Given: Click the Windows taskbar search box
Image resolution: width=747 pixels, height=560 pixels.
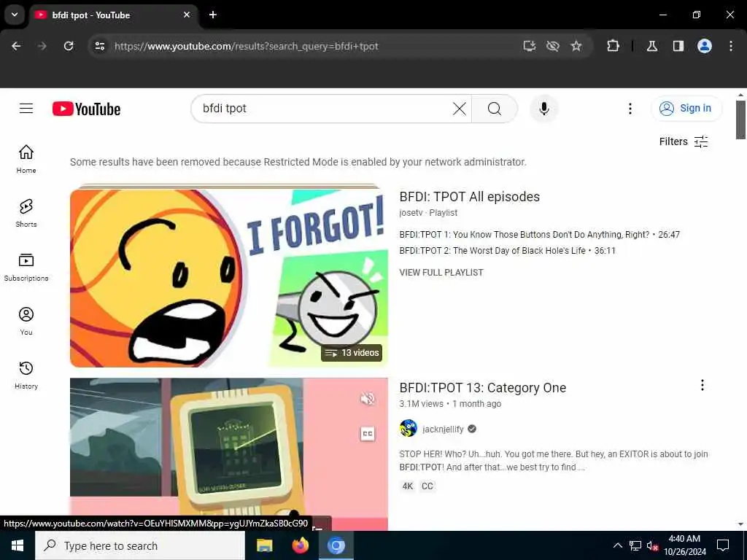Looking at the screenshot, I should tap(140, 545).
